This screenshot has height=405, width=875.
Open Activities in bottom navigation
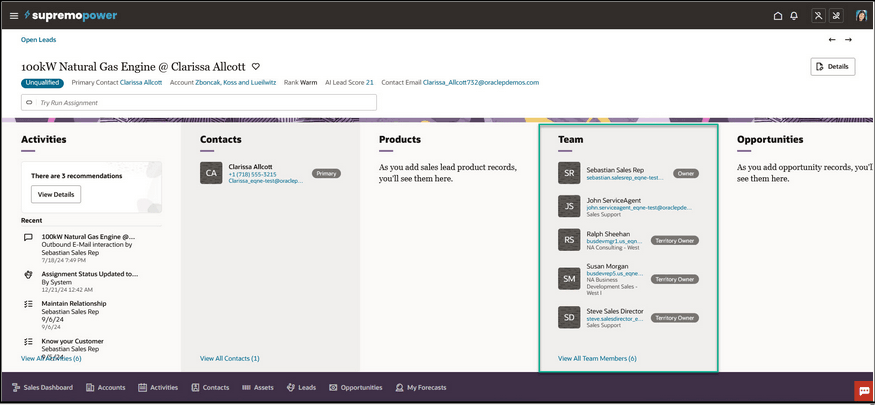coord(158,387)
